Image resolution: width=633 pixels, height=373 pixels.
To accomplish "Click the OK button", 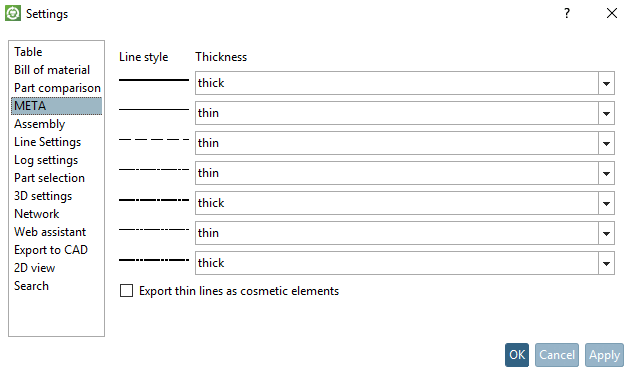I will (x=517, y=355).
